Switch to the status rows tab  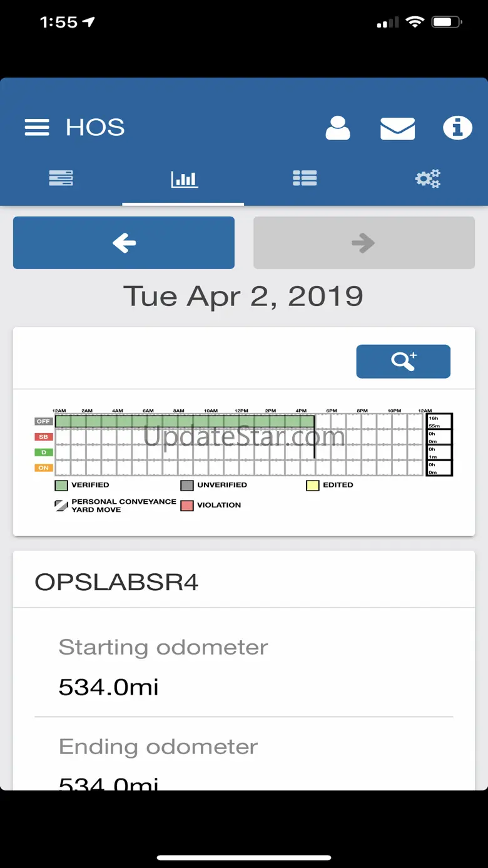point(61,179)
